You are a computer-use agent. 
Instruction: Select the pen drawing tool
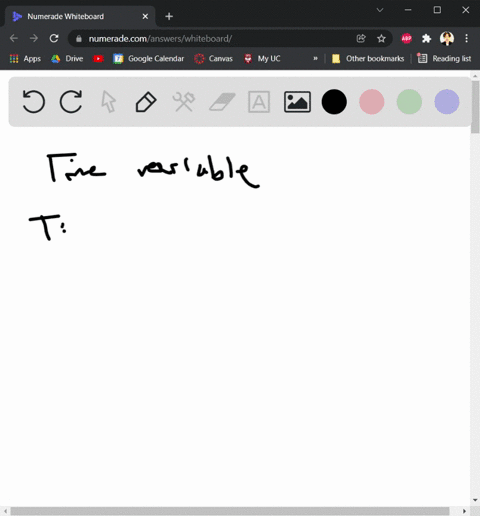tap(146, 102)
